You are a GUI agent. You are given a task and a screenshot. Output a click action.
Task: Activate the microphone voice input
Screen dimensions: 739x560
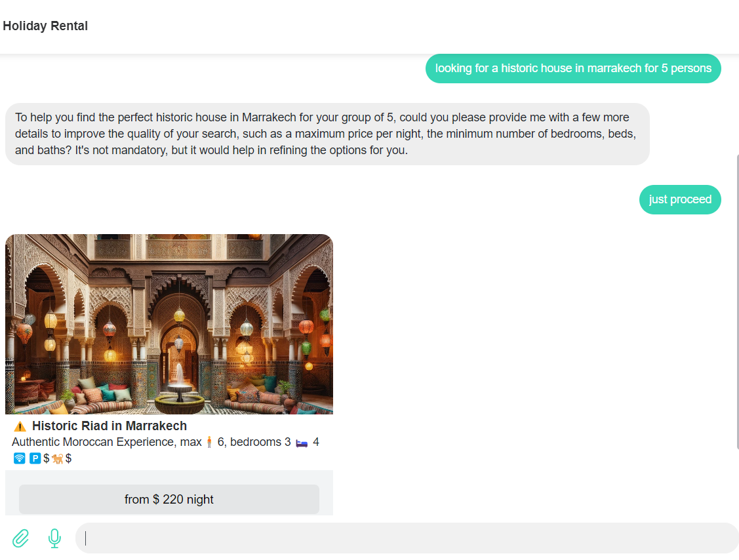point(54,538)
